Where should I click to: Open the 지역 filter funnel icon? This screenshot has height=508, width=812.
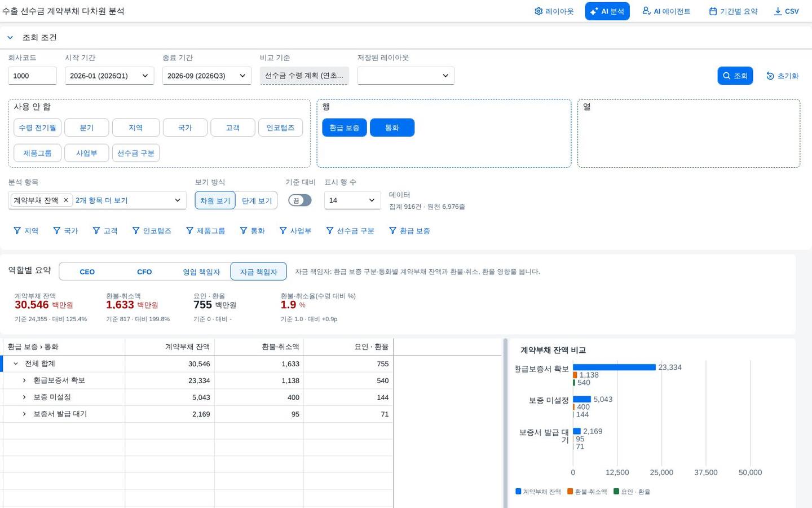point(17,231)
